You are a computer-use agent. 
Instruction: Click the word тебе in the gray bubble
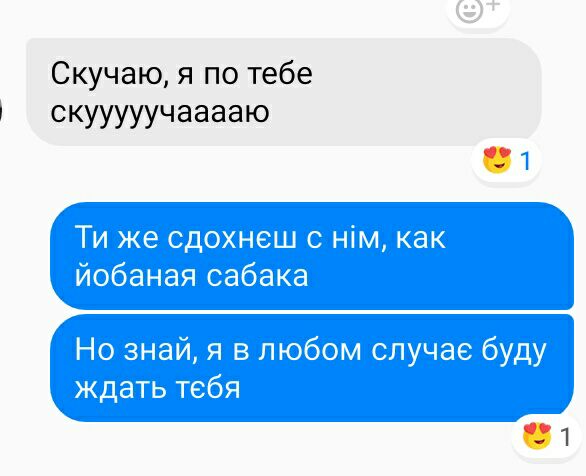pyautogui.click(x=280, y=73)
